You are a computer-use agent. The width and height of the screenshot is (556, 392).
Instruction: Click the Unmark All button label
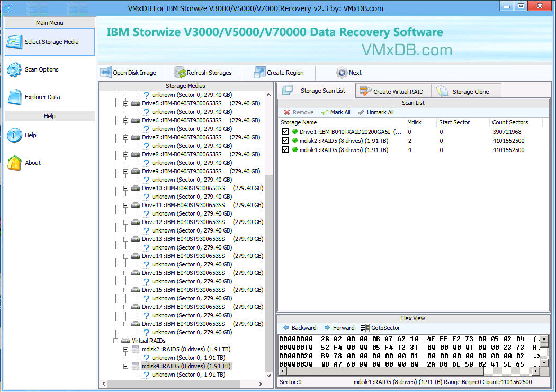[380, 112]
